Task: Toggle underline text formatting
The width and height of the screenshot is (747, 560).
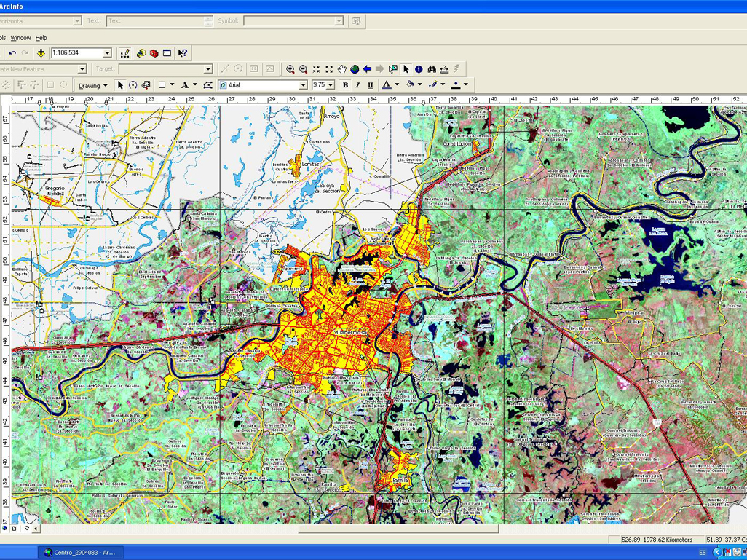Action: coord(371,84)
